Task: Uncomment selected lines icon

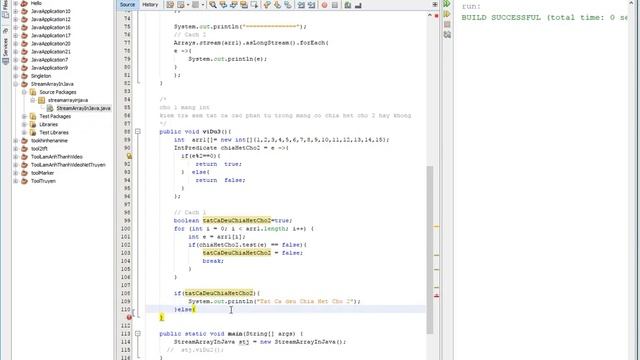Action: click(x=358, y=5)
